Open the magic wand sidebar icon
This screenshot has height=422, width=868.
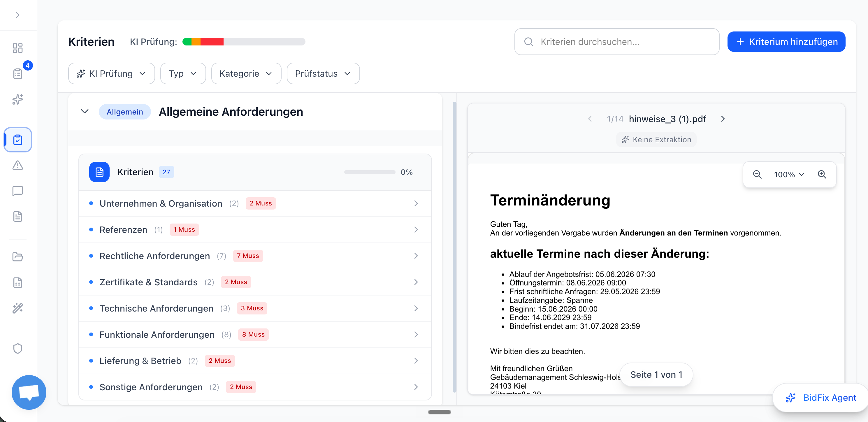tap(17, 308)
